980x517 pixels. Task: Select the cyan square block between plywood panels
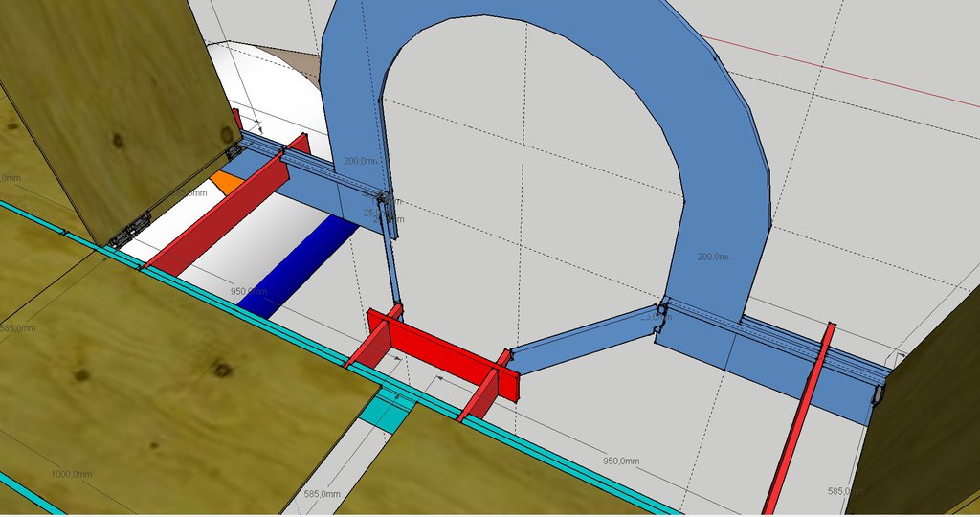click(x=390, y=416)
